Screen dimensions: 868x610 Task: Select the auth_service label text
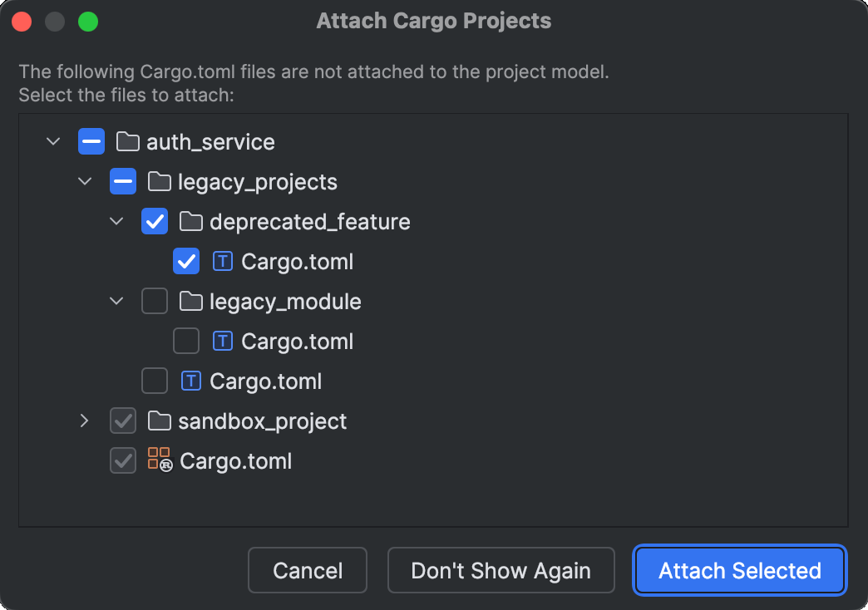(x=210, y=141)
